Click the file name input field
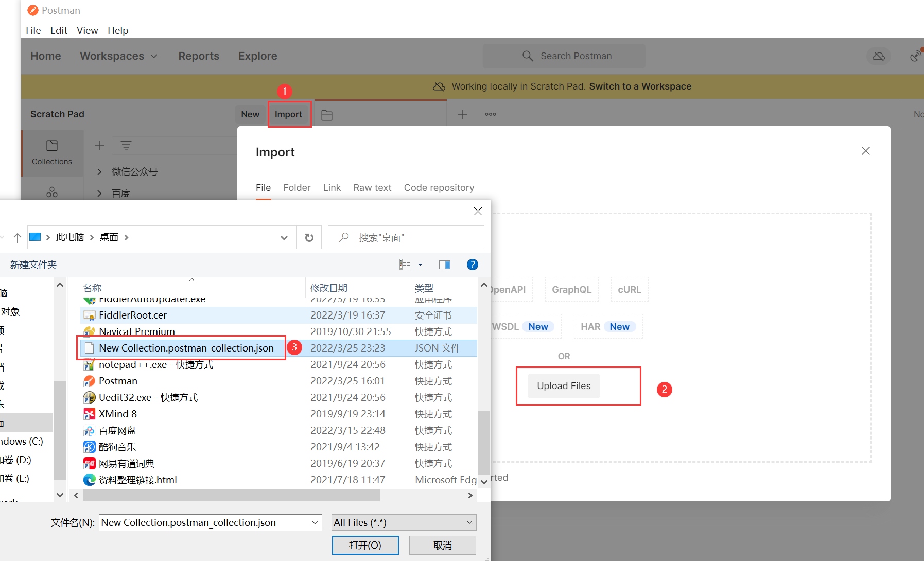The image size is (924, 561). [x=205, y=522]
